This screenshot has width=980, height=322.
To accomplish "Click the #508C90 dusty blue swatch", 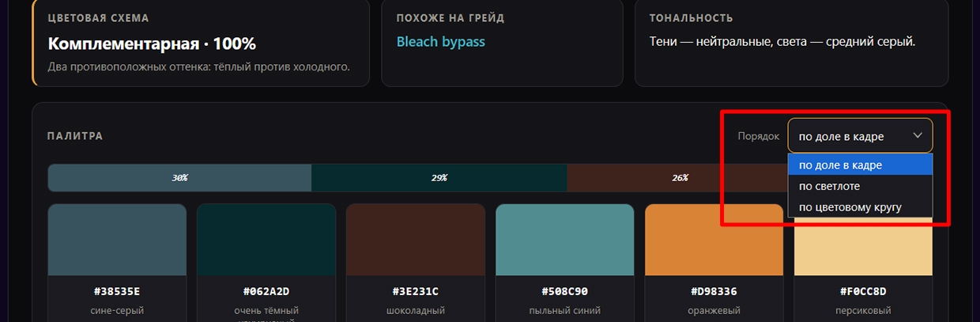I will point(565,240).
